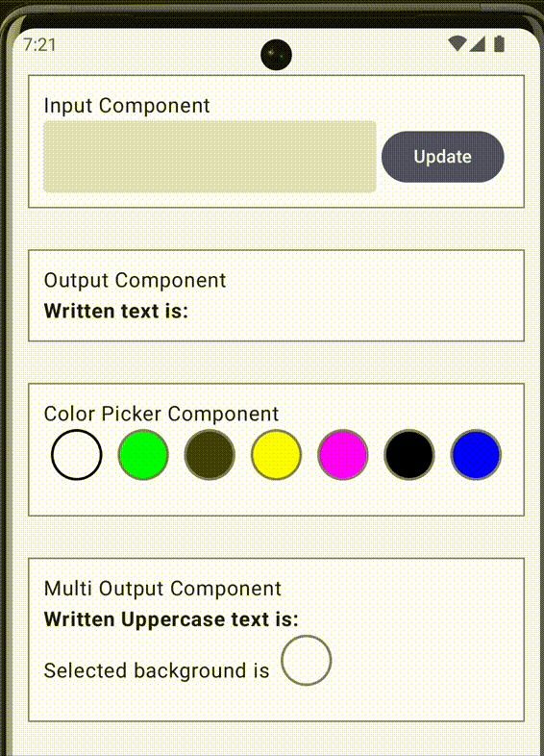
Task: Pick the magenta color circle
Action: 342,455
